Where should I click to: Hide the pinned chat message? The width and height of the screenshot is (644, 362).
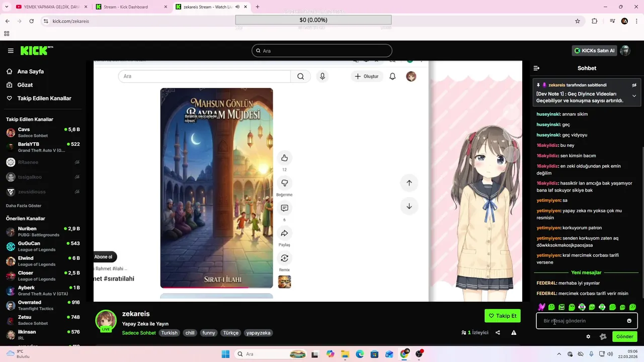[634, 85]
